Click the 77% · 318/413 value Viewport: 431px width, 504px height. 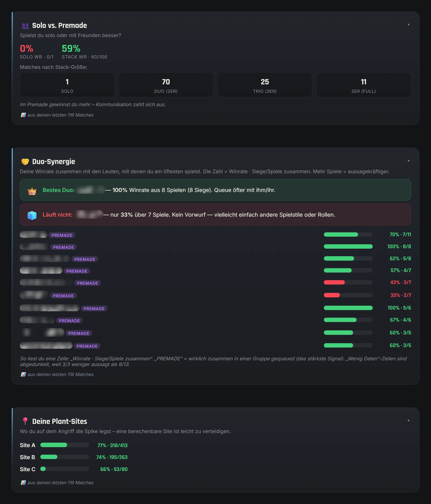112,445
